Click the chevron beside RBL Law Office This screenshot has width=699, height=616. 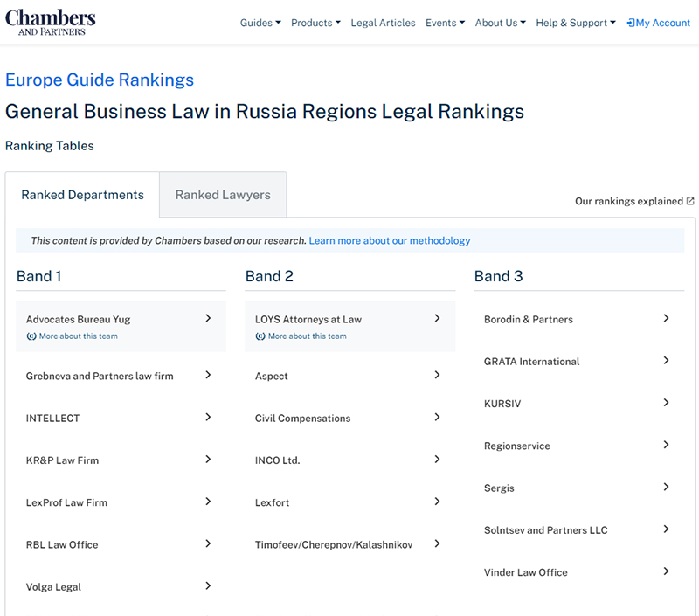(x=208, y=543)
